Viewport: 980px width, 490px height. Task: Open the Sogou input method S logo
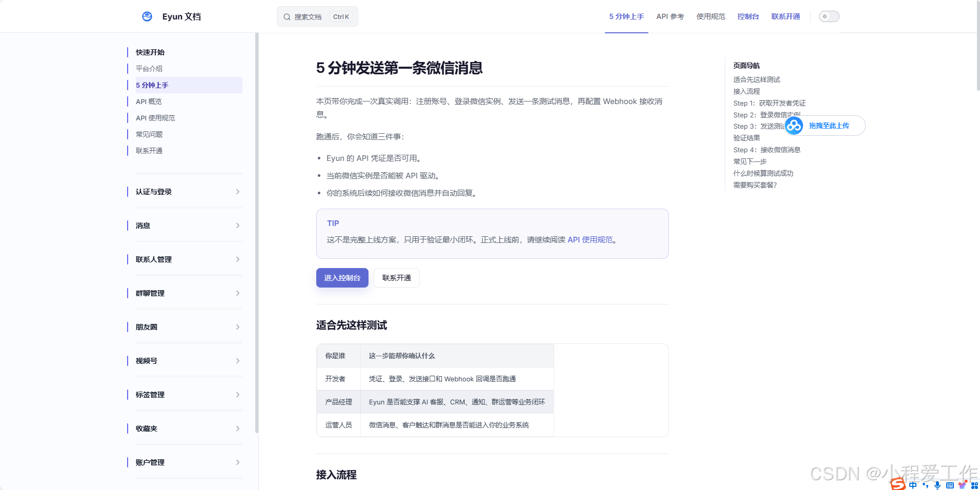coord(898,484)
